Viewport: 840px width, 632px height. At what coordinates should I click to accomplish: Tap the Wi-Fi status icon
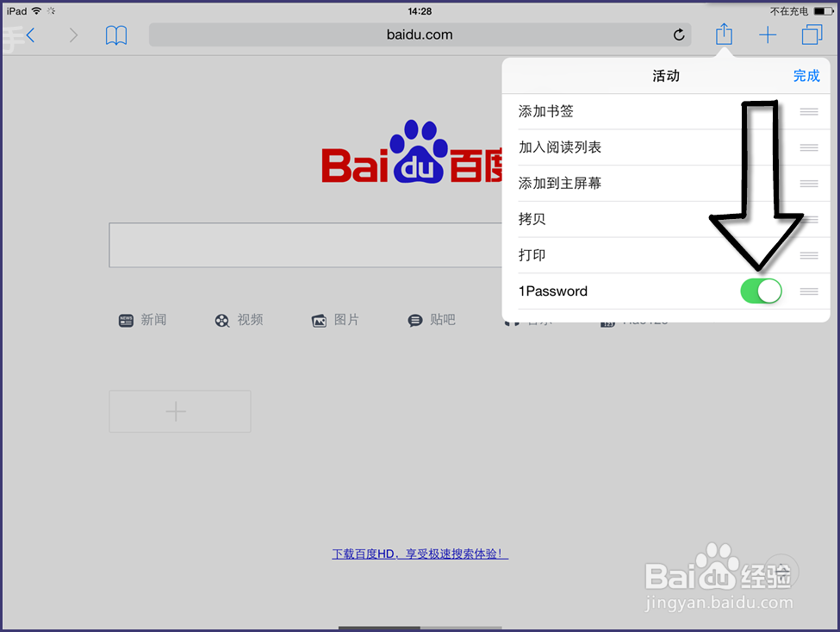pyautogui.click(x=36, y=10)
